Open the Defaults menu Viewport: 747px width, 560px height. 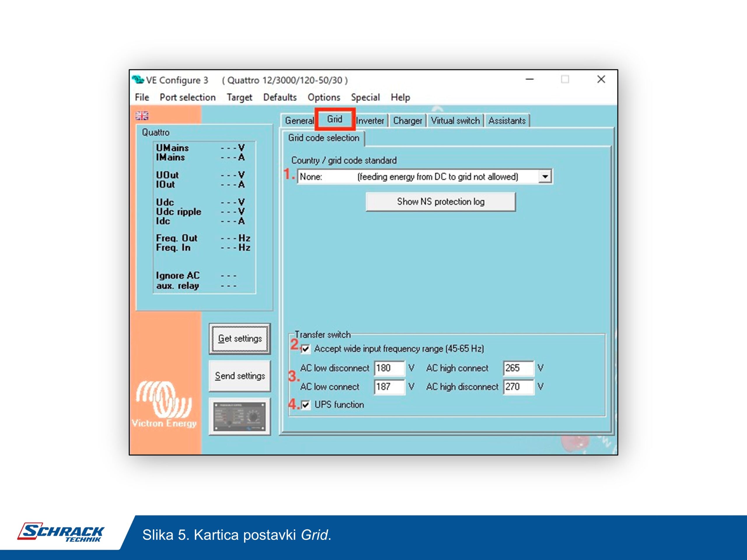pyautogui.click(x=280, y=97)
